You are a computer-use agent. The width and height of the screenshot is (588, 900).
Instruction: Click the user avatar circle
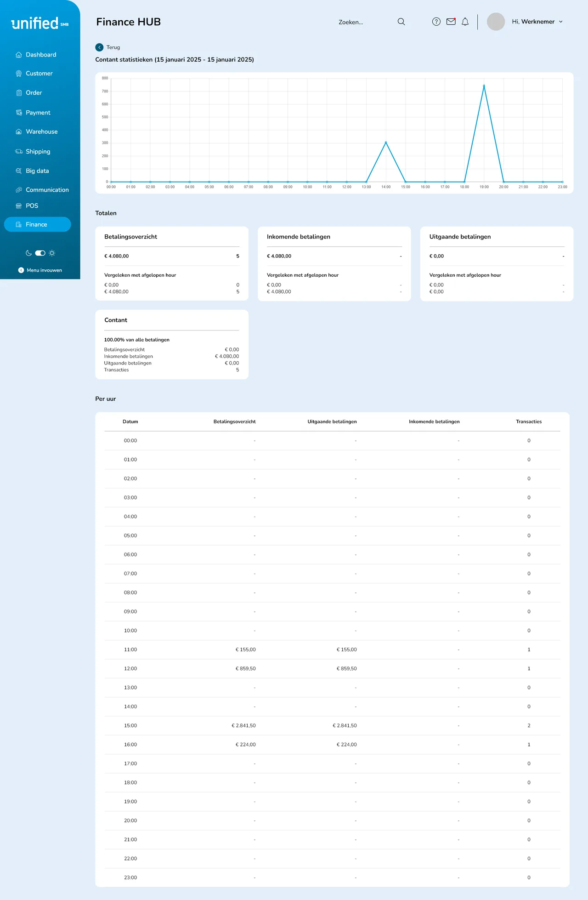(496, 22)
